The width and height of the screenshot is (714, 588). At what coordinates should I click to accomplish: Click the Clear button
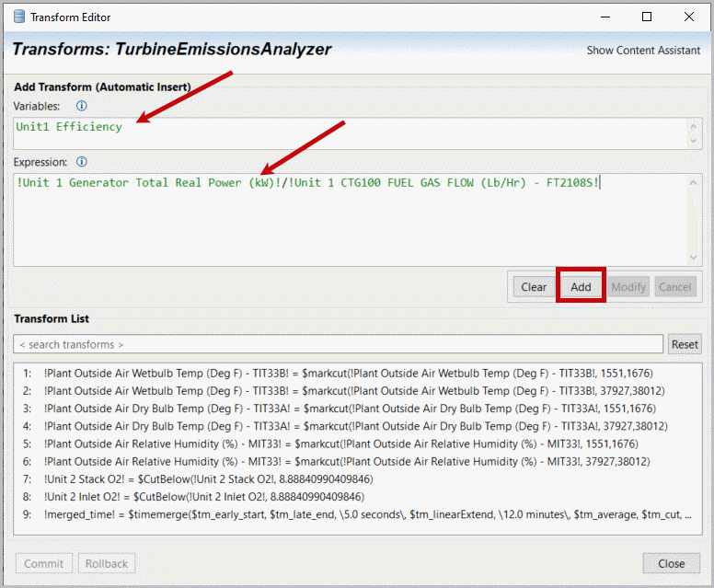tap(534, 287)
